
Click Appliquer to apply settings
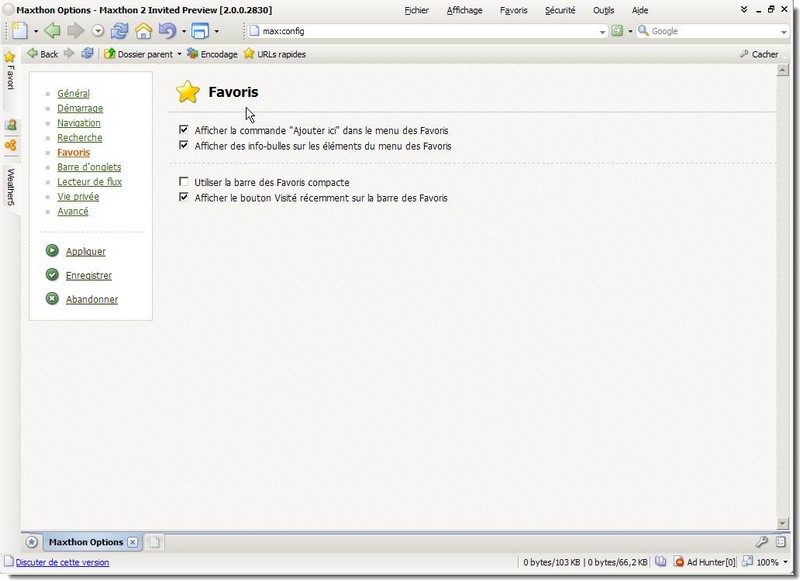(x=86, y=251)
